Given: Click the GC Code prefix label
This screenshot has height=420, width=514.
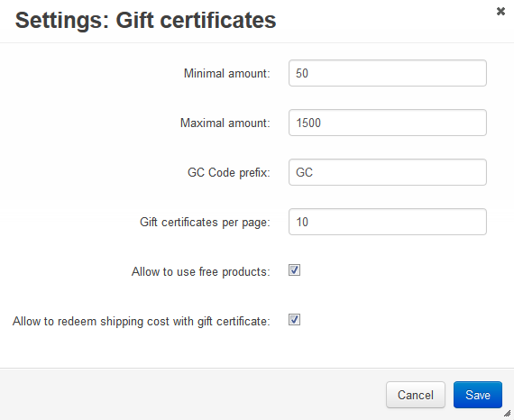Looking at the screenshot, I should [x=229, y=173].
